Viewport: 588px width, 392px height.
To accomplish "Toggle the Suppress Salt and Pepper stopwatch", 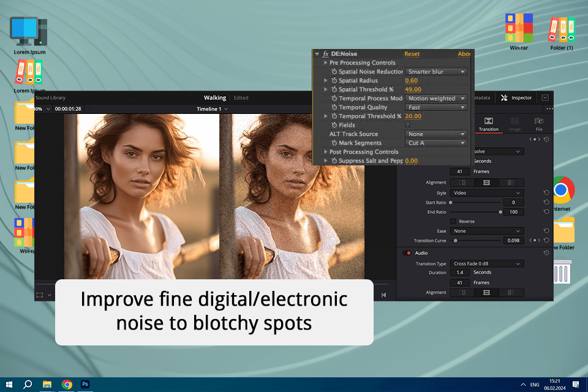I will pyautogui.click(x=334, y=160).
